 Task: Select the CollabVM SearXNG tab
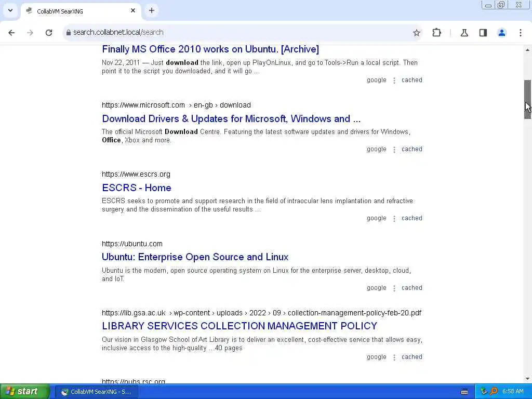tap(81, 11)
